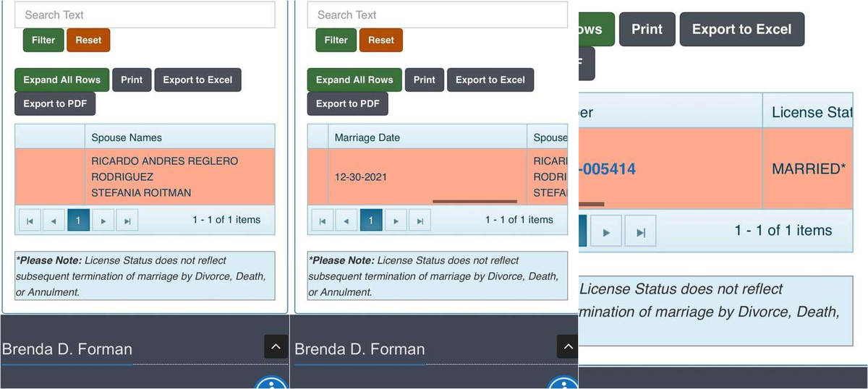Go to next page in left pager
Image resolution: width=868 pixels, height=389 pixels.
coord(103,221)
